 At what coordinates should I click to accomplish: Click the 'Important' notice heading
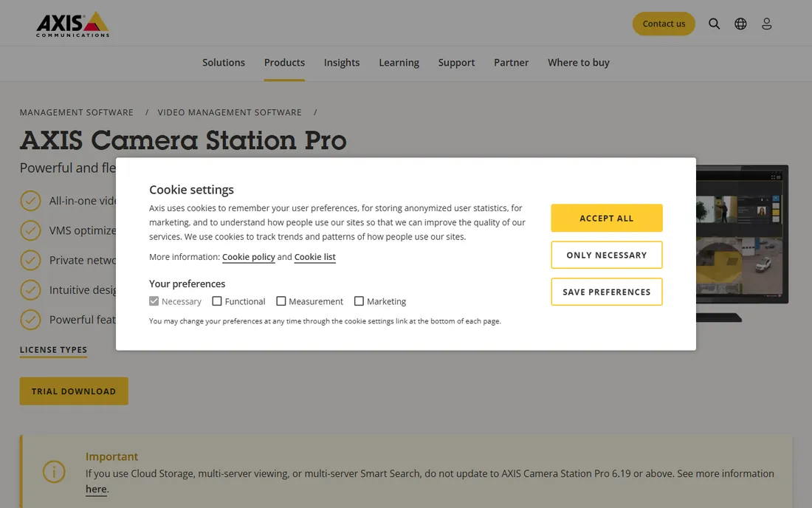tap(112, 457)
